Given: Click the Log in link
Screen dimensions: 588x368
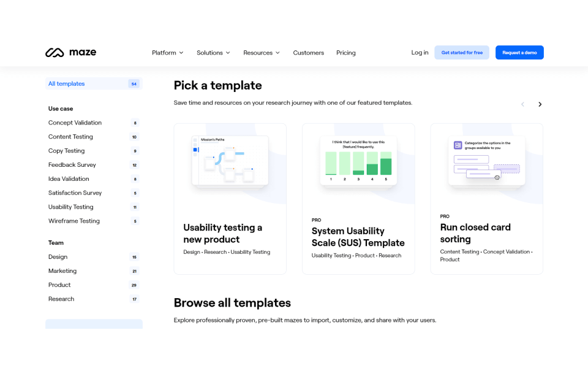Looking at the screenshot, I should [420, 53].
